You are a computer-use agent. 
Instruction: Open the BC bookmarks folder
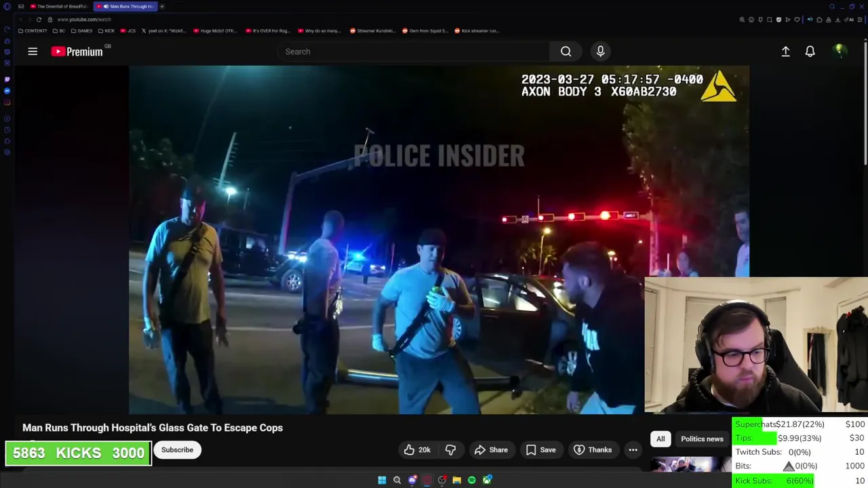click(x=58, y=30)
